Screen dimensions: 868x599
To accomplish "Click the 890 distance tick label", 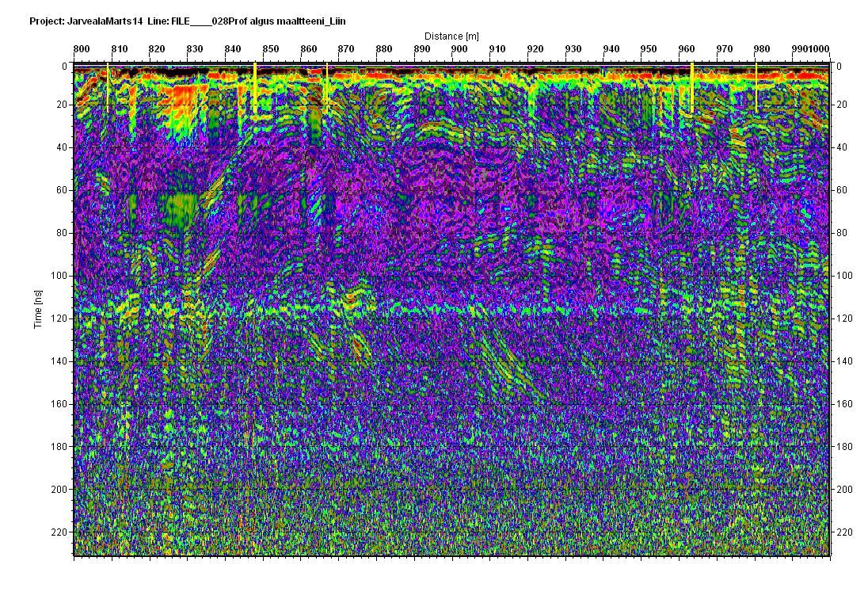I will [x=422, y=48].
